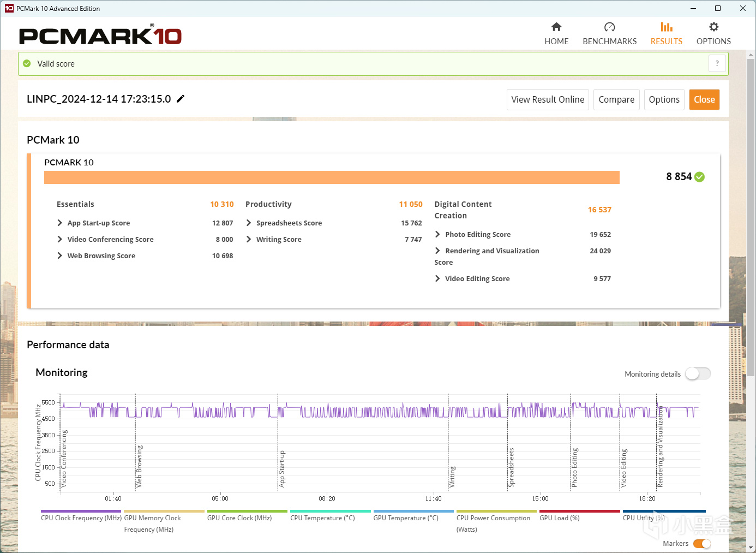Toggle GPU Load legend swatch
This screenshot has width=756, height=553.
pos(580,512)
